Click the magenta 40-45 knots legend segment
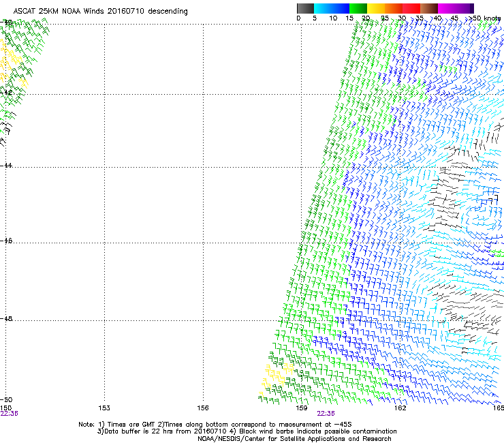 pos(447,8)
